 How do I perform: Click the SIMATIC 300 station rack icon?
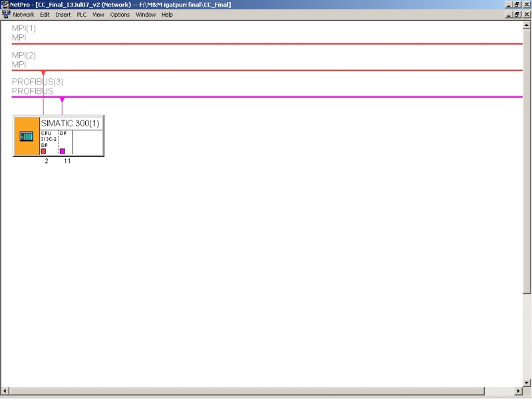(27, 136)
